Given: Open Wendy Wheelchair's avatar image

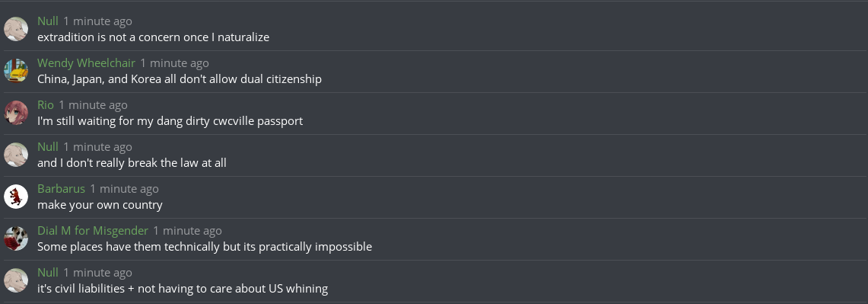Looking at the screenshot, I should point(16,71).
